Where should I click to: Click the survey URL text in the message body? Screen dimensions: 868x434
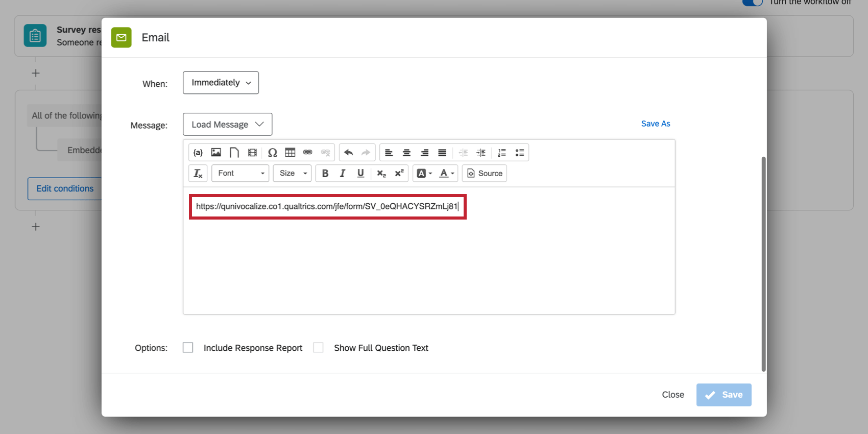(x=327, y=206)
